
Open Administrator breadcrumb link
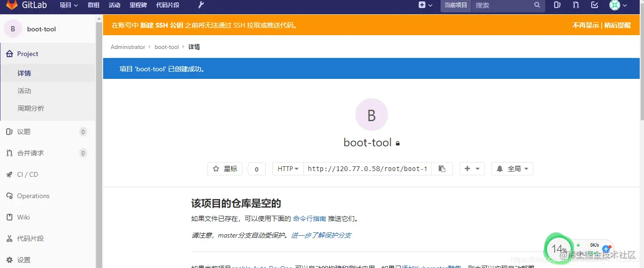pyautogui.click(x=128, y=47)
